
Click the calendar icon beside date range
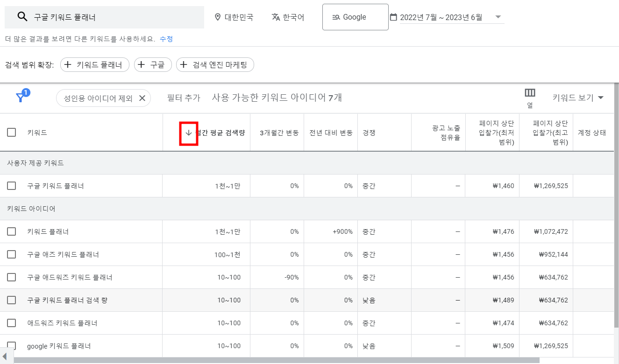click(x=393, y=17)
